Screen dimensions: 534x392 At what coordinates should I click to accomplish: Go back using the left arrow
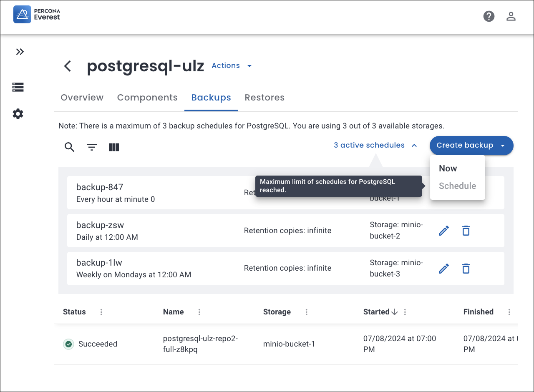click(x=68, y=66)
